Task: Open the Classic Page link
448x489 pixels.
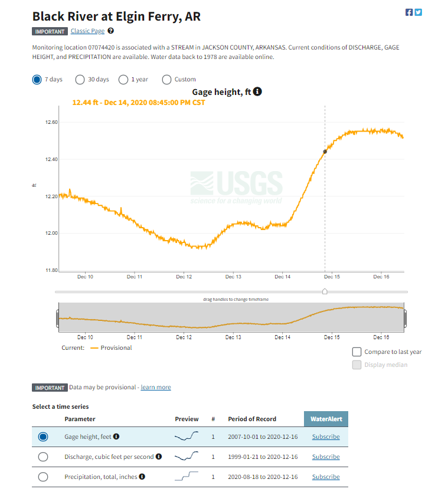Action: click(x=88, y=31)
